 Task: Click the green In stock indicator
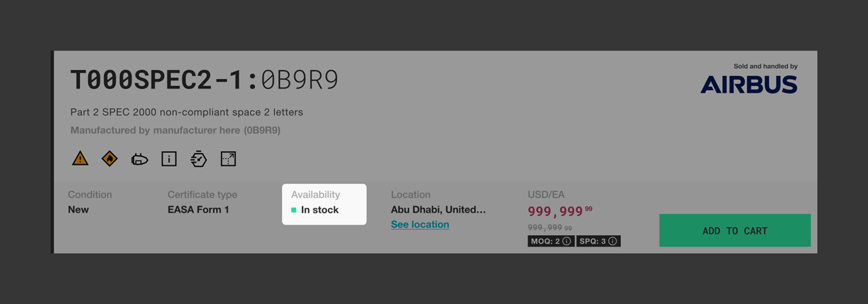tap(294, 210)
